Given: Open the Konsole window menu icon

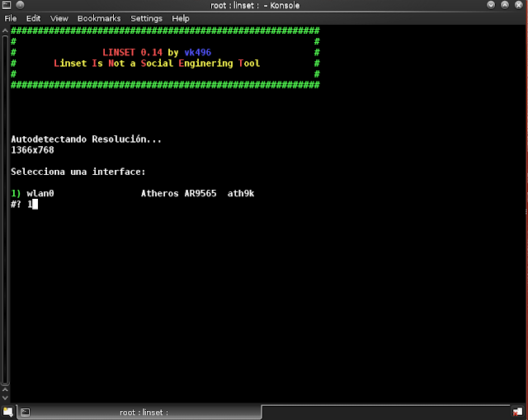Looking at the screenshot, I should point(8,6).
